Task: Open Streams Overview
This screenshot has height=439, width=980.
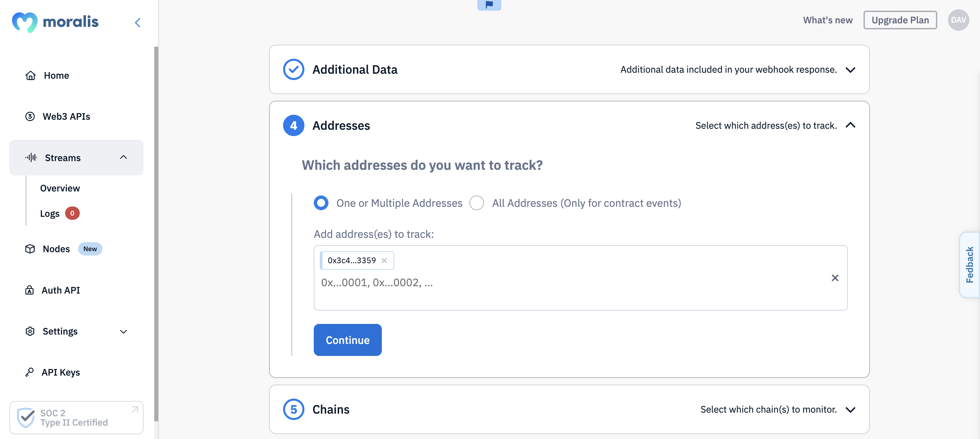Action: point(60,188)
